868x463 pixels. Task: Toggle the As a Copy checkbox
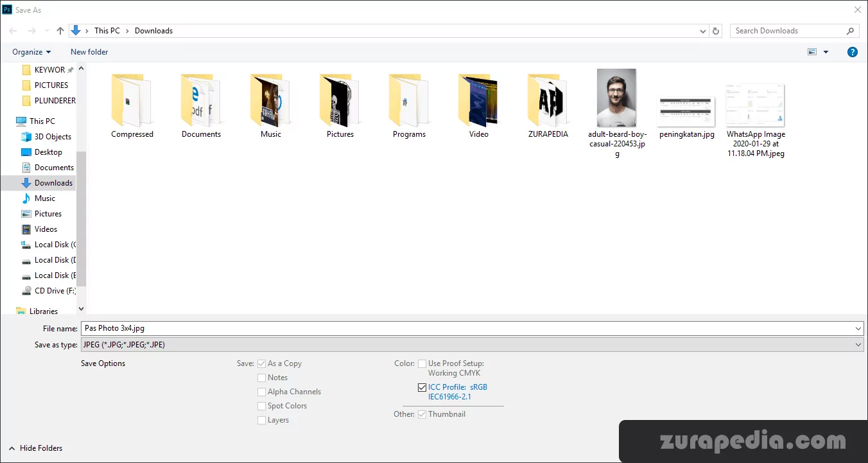[261, 363]
